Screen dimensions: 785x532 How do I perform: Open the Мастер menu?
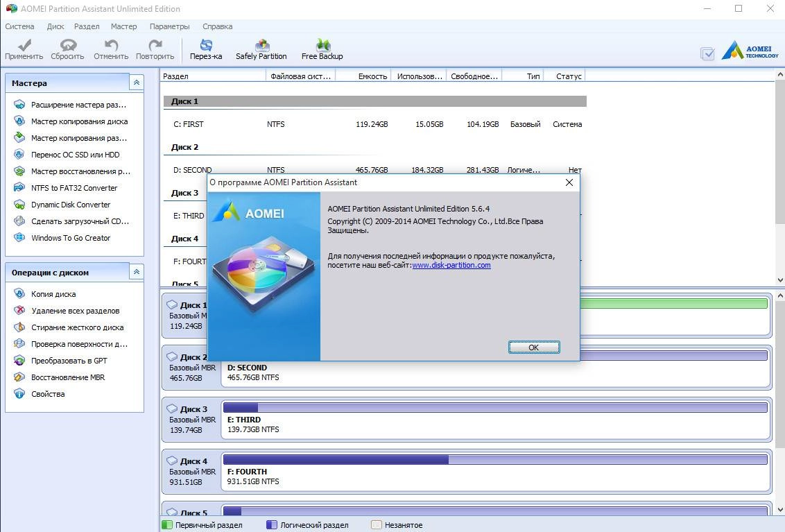coord(123,26)
